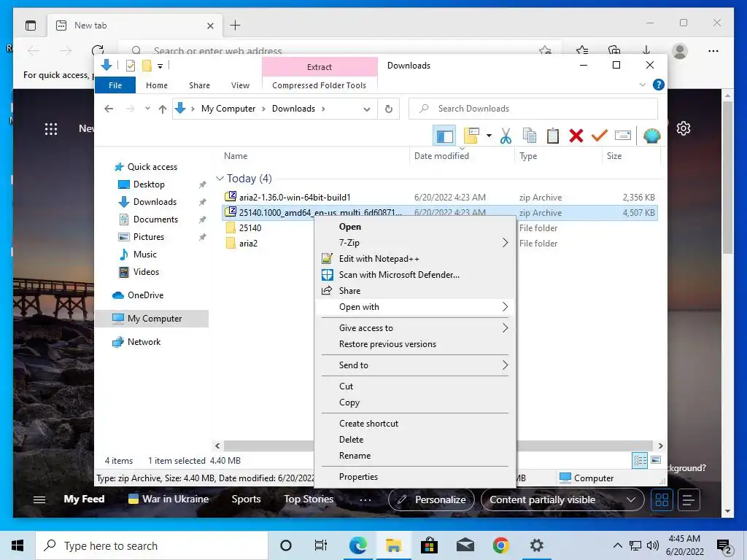Open the Share ribbon tab

199,85
